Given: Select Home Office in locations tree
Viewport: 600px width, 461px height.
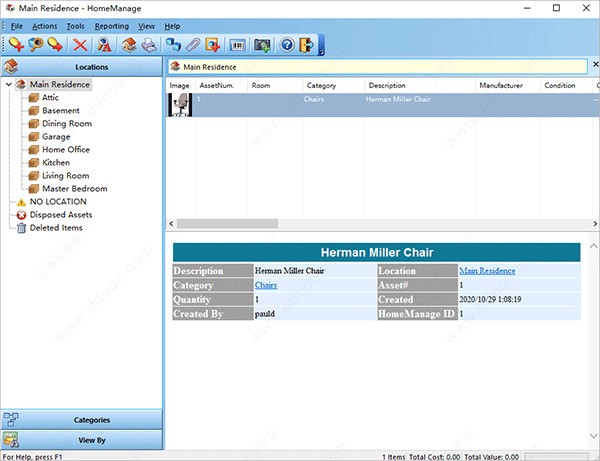Looking at the screenshot, I should [65, 150].
